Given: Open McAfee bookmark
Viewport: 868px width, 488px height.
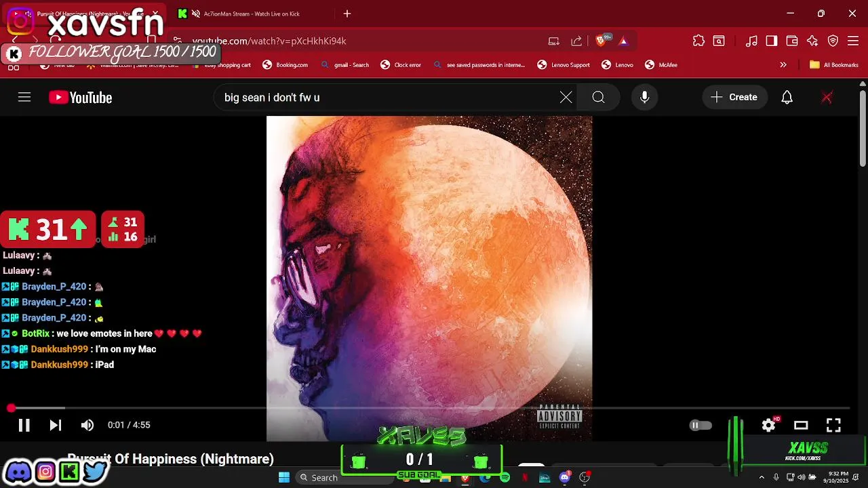Looking at the screenshot, I should coord(661,65).
